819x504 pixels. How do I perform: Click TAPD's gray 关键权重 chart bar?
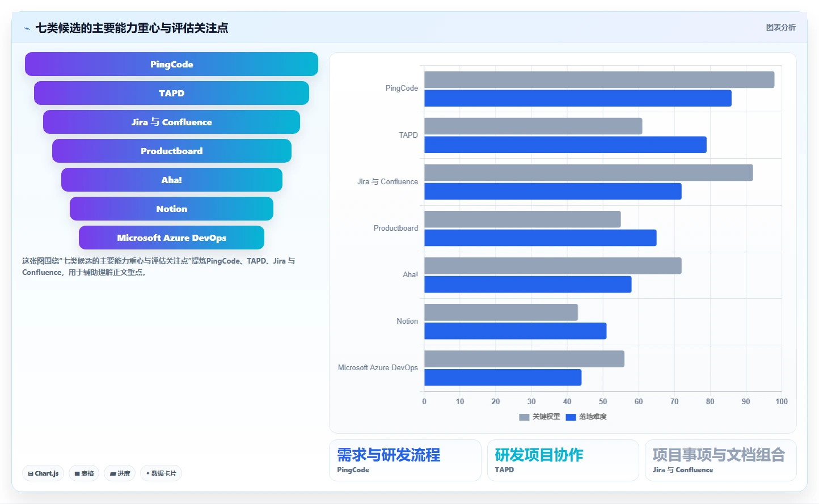(533, 126)
